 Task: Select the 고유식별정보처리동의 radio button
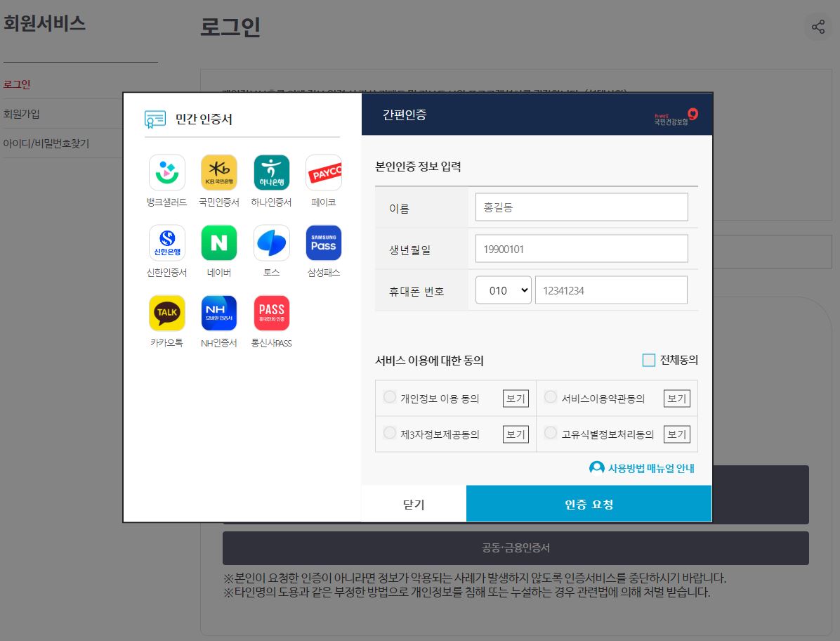tap(551, 432)
